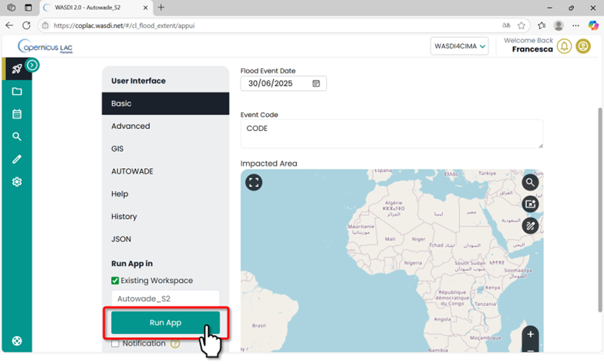Click the site info lock icon
Screen dimensions: 604x364
[x=46, y=25]
